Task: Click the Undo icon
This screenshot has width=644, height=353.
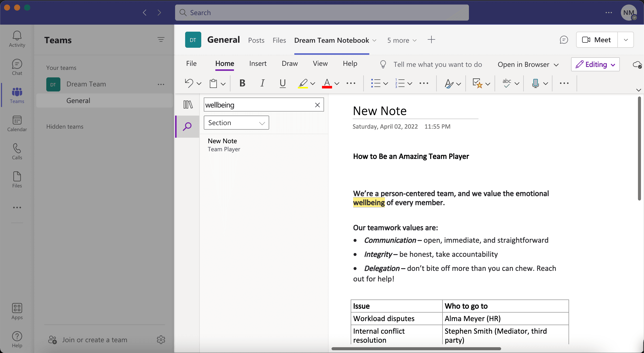Action: (x=189, y=83)
